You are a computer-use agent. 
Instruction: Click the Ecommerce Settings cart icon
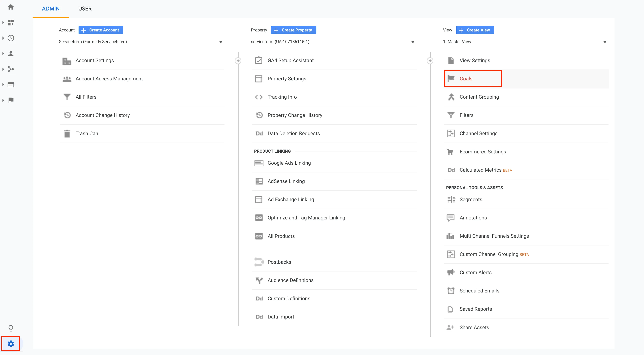click(450, 152)
